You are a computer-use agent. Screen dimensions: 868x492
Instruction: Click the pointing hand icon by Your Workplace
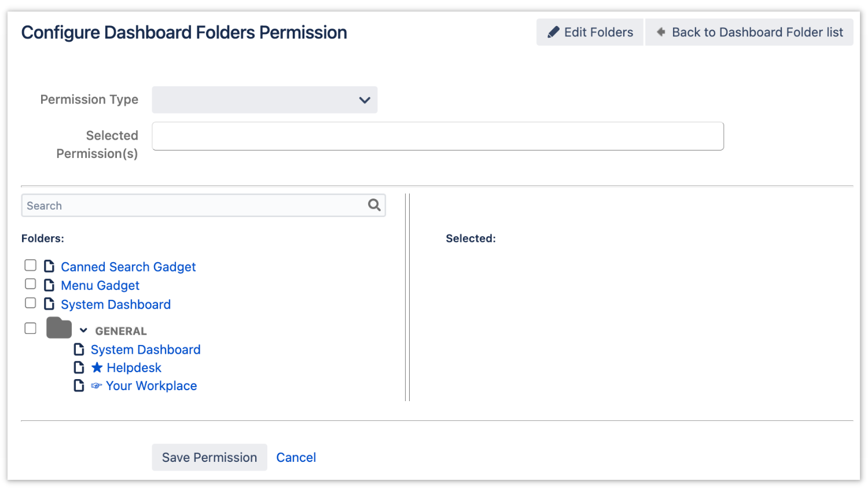97,386
